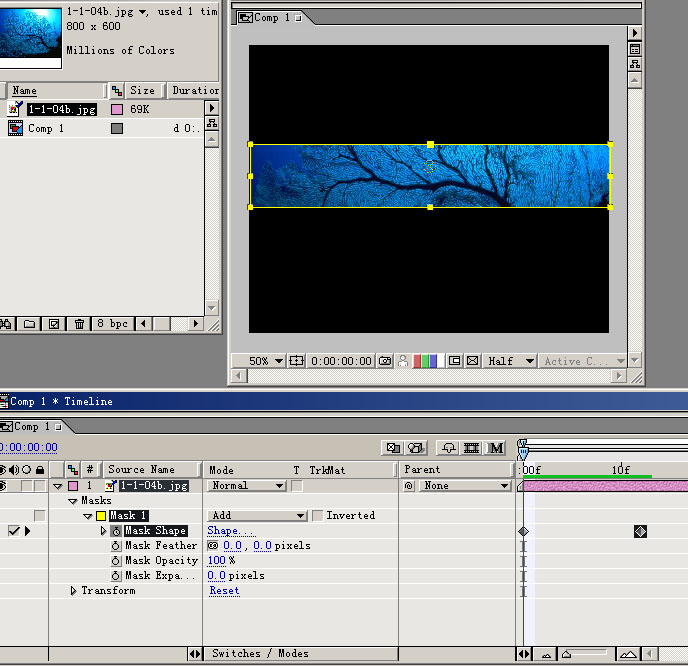
Task: Expand Mask Shape graph arrow
Action: point(103,531)
